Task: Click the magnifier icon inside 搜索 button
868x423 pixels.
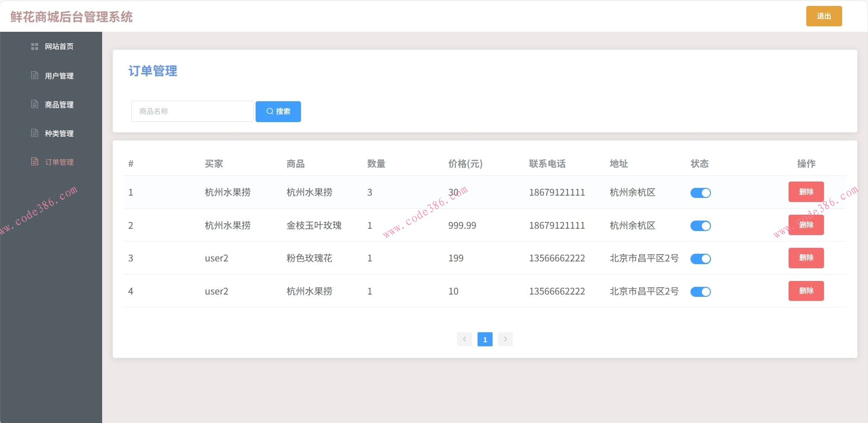Action: 270,111
